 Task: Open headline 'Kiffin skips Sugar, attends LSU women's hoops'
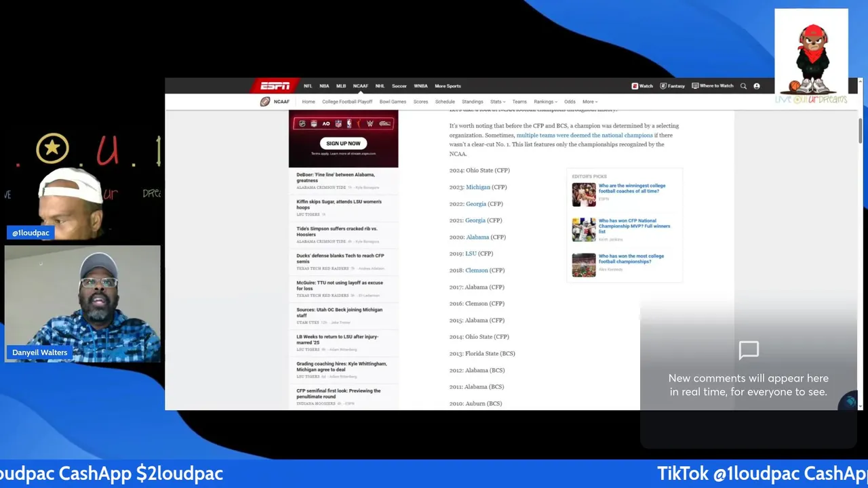(338, 205)
